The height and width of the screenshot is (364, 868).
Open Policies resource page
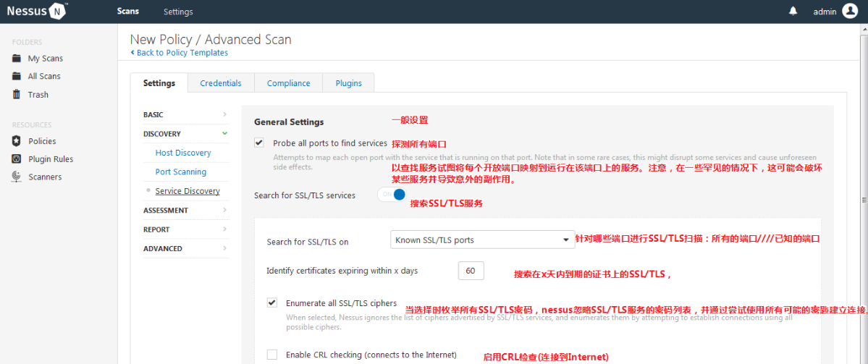42,141
